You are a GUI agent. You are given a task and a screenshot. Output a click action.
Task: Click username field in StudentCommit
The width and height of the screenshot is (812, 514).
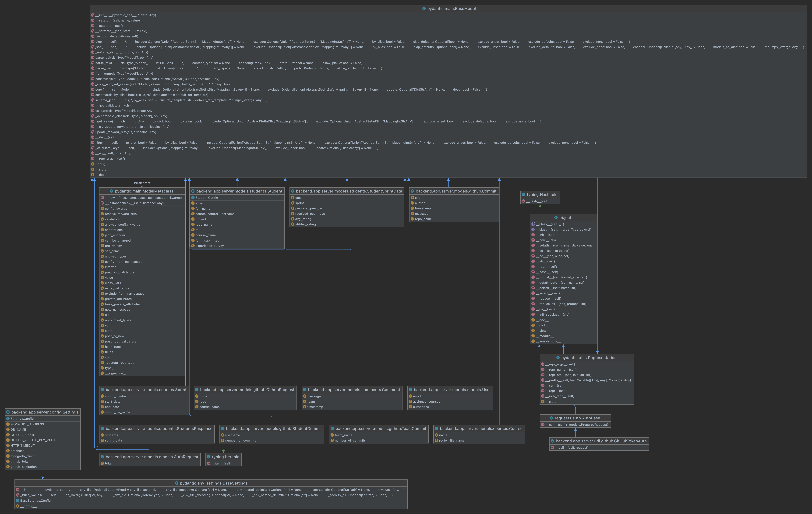click(233, 435)
